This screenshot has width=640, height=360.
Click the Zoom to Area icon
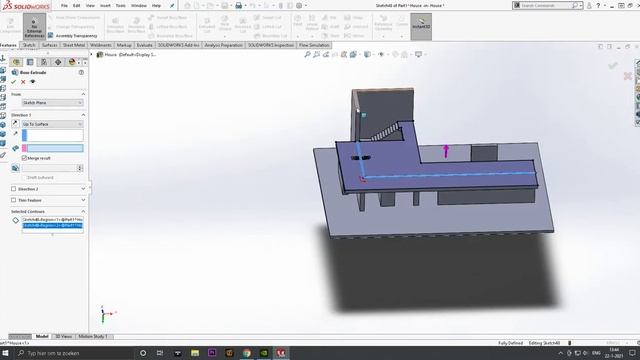coord(316,54)
